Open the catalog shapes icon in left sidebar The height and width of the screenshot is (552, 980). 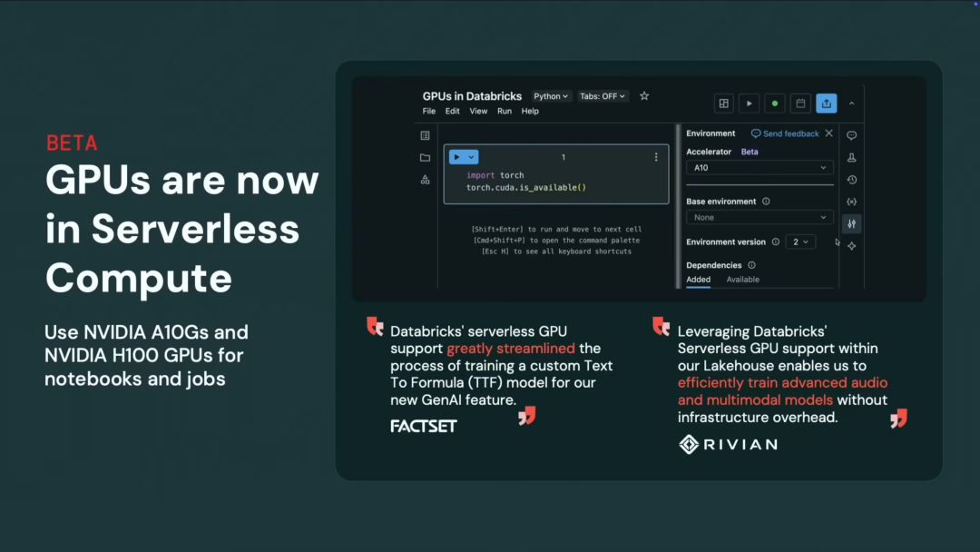(425, 180)
